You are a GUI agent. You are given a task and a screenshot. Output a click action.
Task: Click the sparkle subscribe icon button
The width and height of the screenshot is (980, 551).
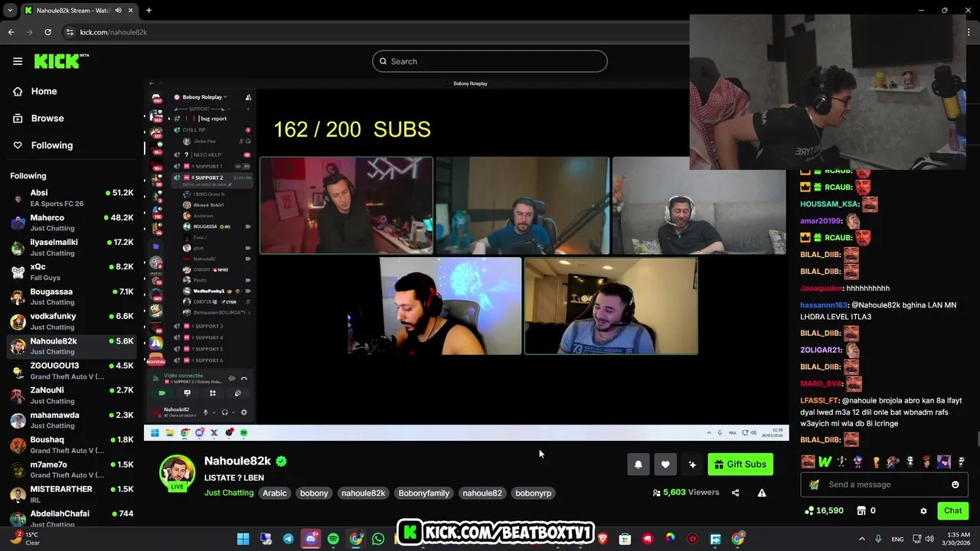pos(692,465)
